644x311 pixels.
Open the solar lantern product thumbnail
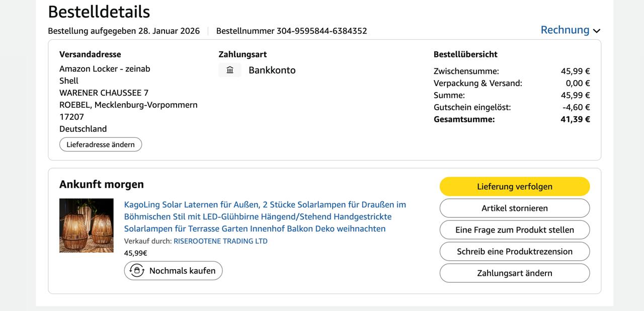coord(87,225)
